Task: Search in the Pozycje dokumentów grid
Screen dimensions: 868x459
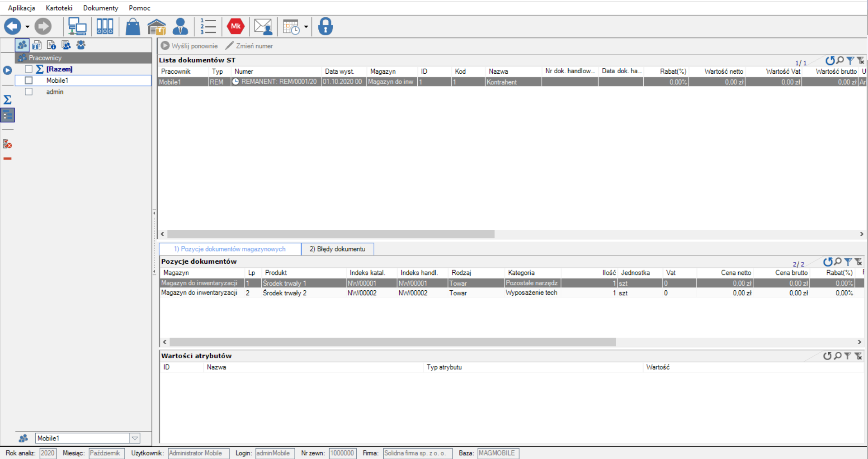Action: pos(838,261)
